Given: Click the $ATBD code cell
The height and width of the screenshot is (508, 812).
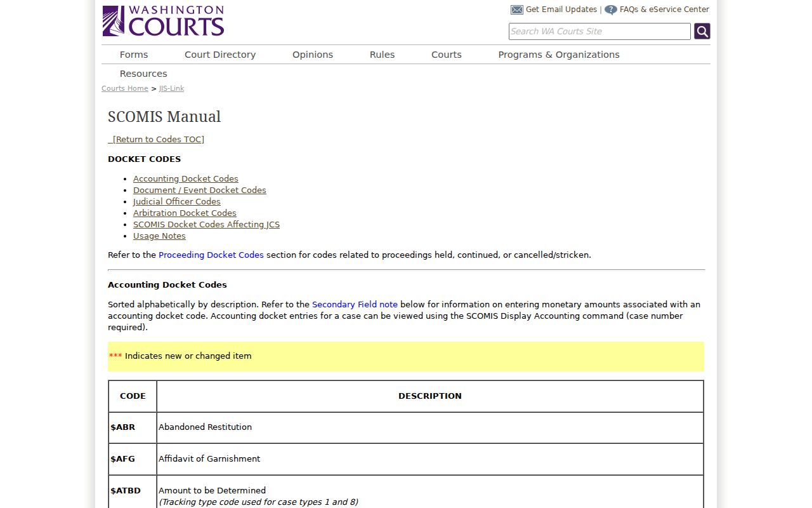Looking at the screenshot, I should 133,491.
